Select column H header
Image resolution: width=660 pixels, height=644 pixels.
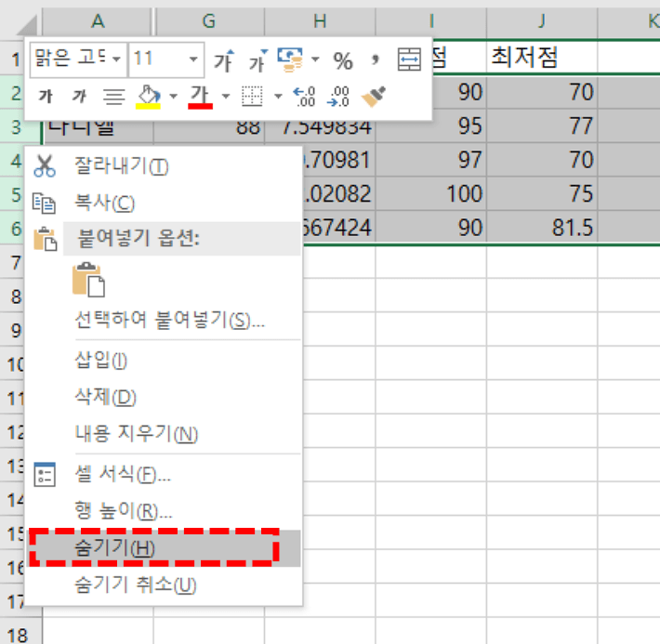coord(320,21)
